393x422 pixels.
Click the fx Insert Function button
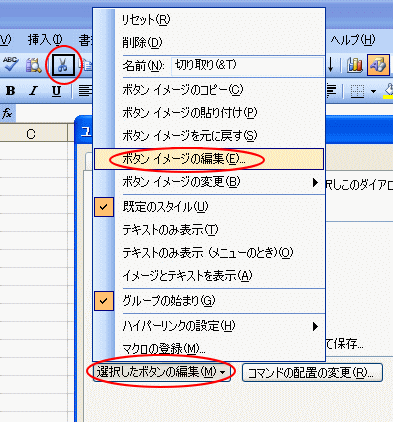[x=7, y=113]
